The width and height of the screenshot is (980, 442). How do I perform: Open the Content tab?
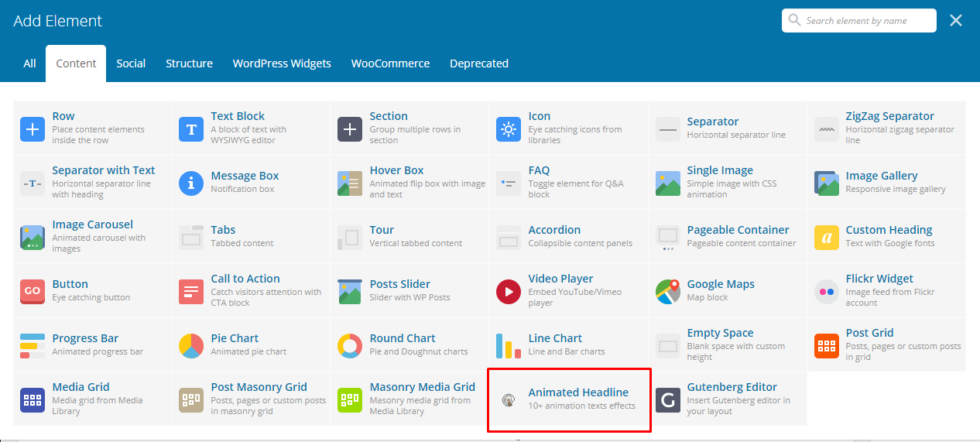[76, 63]
